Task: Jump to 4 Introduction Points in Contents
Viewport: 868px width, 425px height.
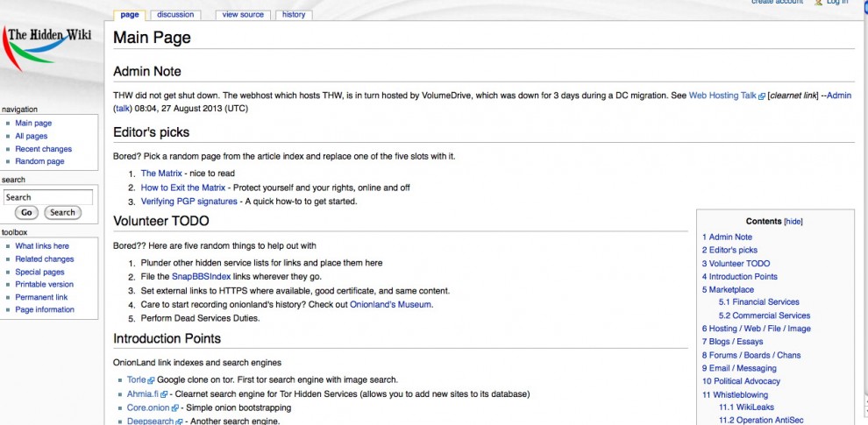Action: click(740, 277)
